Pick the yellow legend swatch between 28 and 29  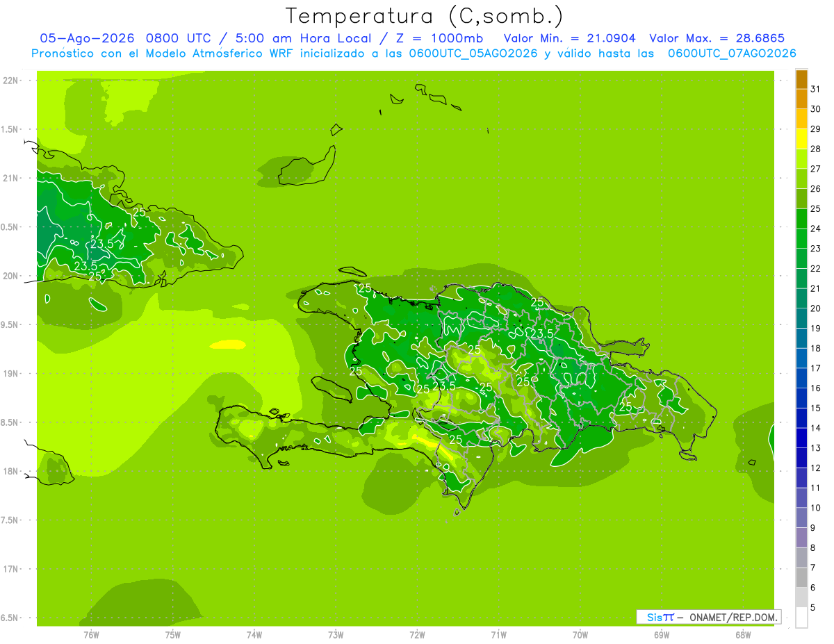[801, 139]
